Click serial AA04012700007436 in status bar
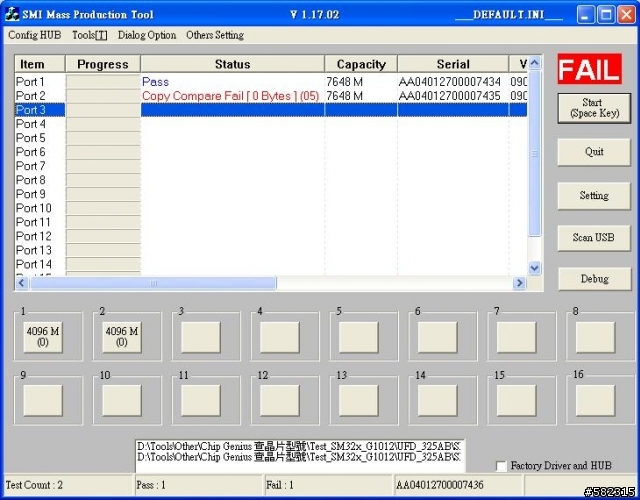This screenshot has width=640, height=500. pyautogui.click(x=440, y=485)
